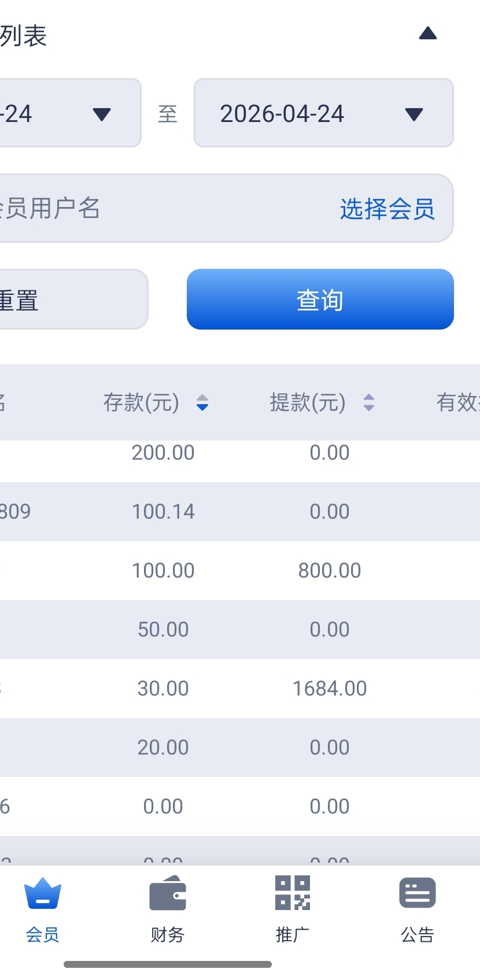
Task: Tap the 有效 column header
Action: (x=457, y=402)
